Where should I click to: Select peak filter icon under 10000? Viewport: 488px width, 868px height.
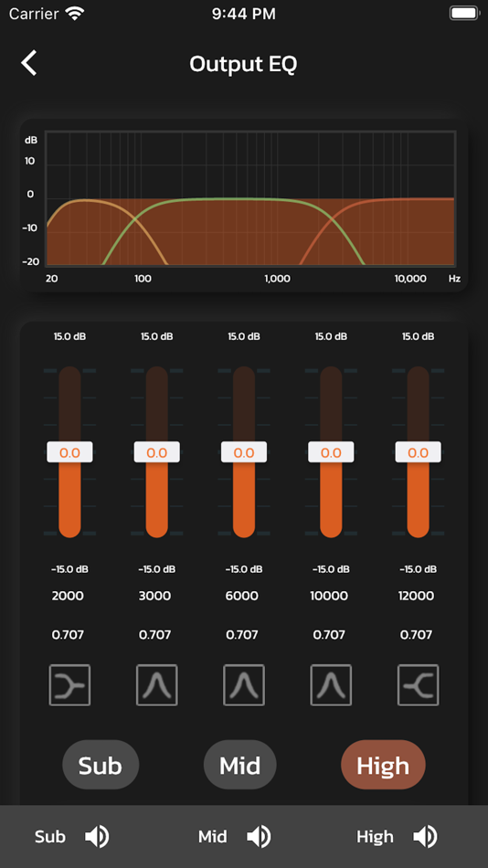pyautogui.click(x=331, y=684)
